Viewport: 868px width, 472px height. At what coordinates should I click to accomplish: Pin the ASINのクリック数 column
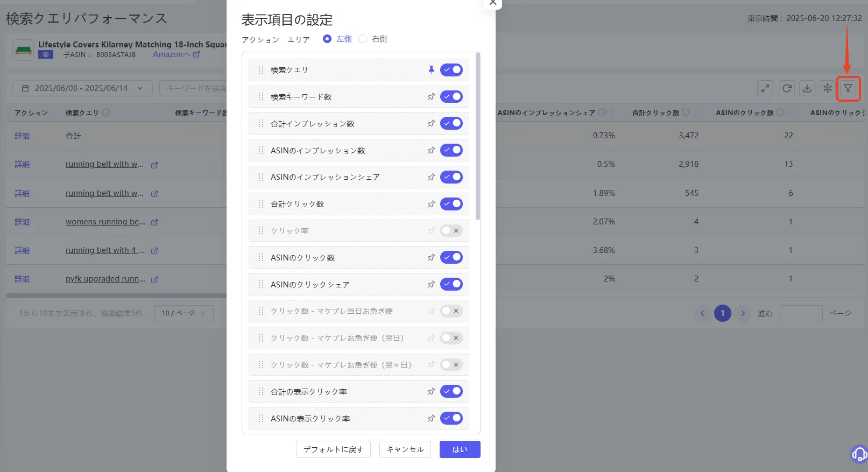[x=431, y=258]
